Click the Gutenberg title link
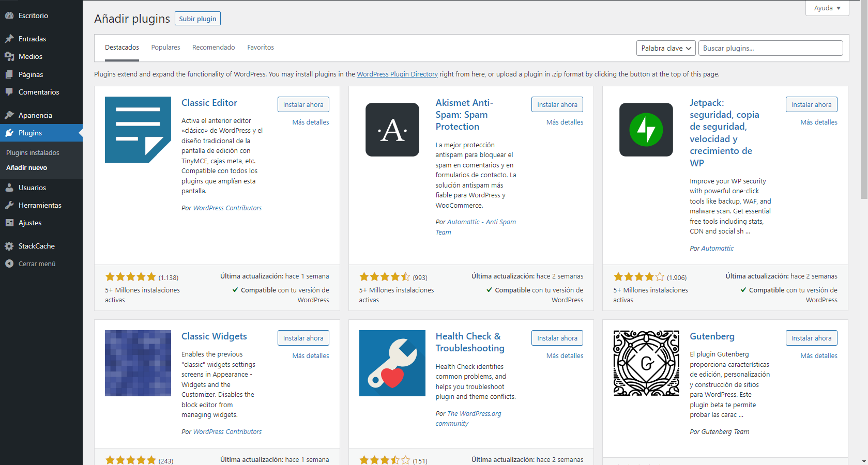This screenshot has width=868, height=465. click(x=712, y=336)
